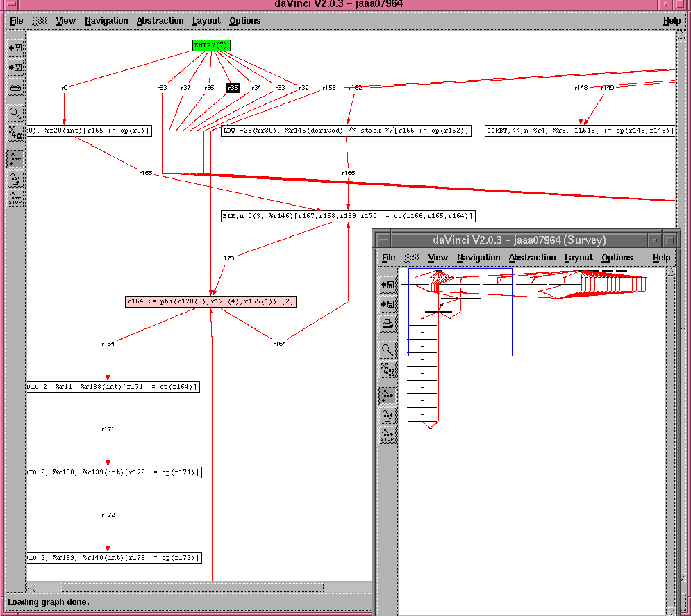Screen dimensions: 691x616
Task: Expand the Layout menu in the main window
Action: (x=206, y=21)
